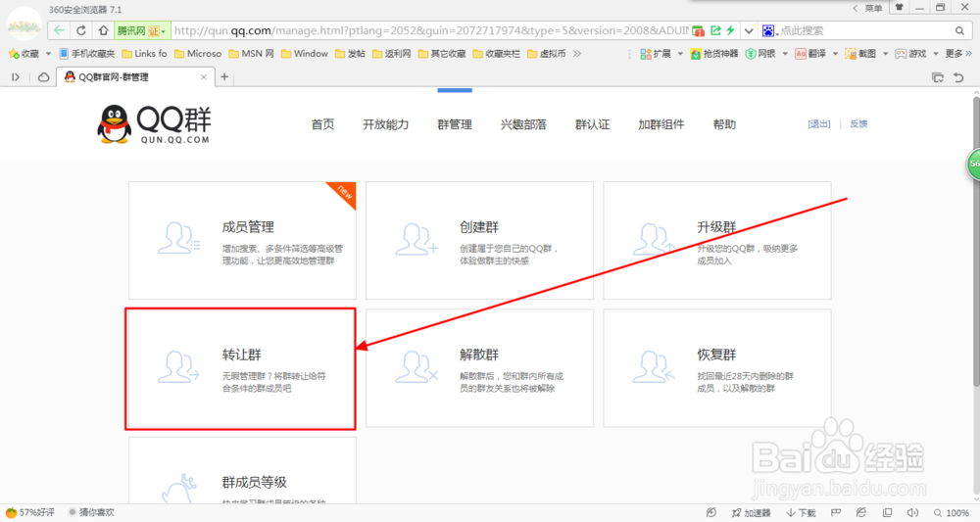Open the 虚拟币 bookmark folder
Screen dimensions: 980x522
coord(547,54)
